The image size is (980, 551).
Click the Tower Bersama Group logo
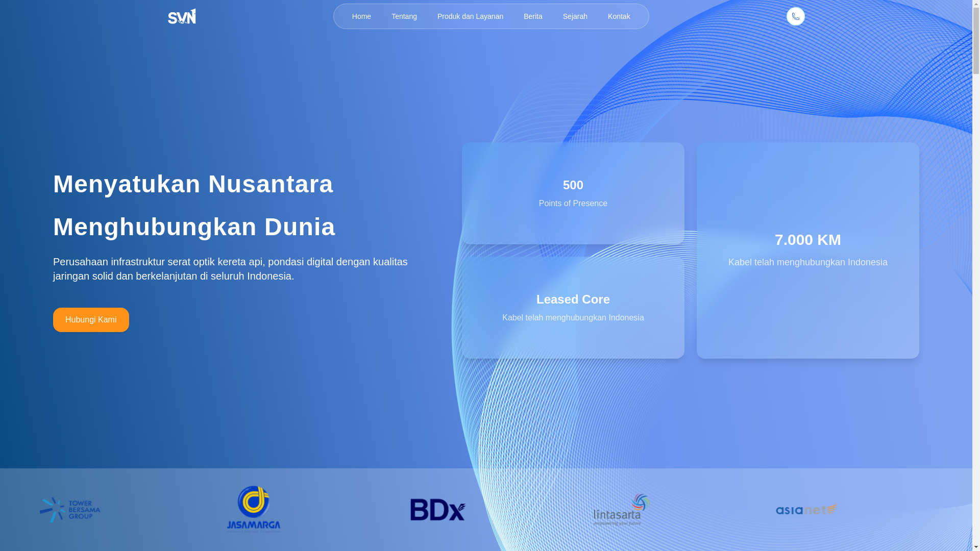(70, 510)
